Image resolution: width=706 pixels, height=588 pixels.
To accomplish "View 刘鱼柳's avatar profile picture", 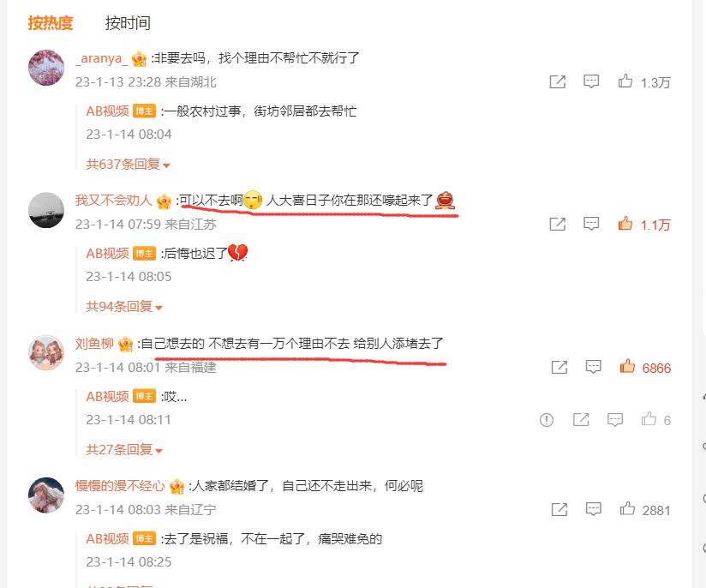I will (46, 352).
